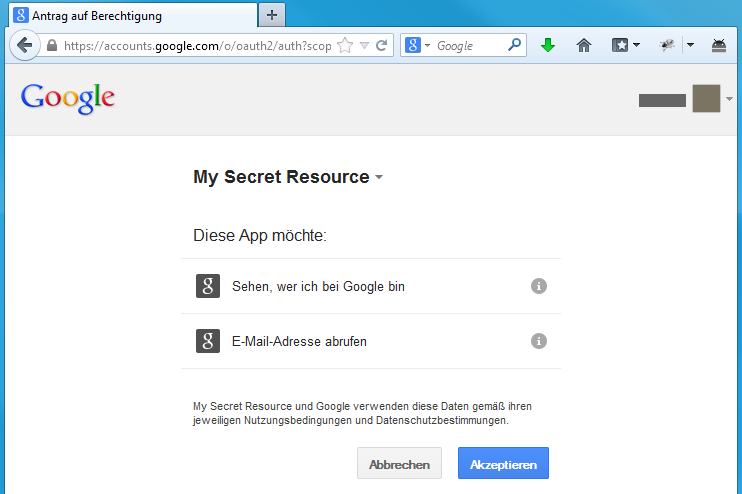742x494 pixels.
Task: Open a new tab with plus button
Action: 272,15
